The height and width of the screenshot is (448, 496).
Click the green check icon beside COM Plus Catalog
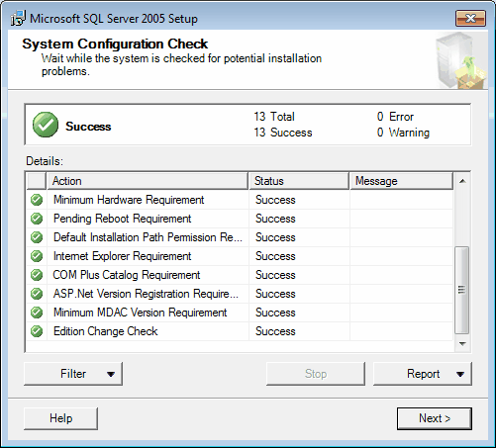click(x=37, y=275)
